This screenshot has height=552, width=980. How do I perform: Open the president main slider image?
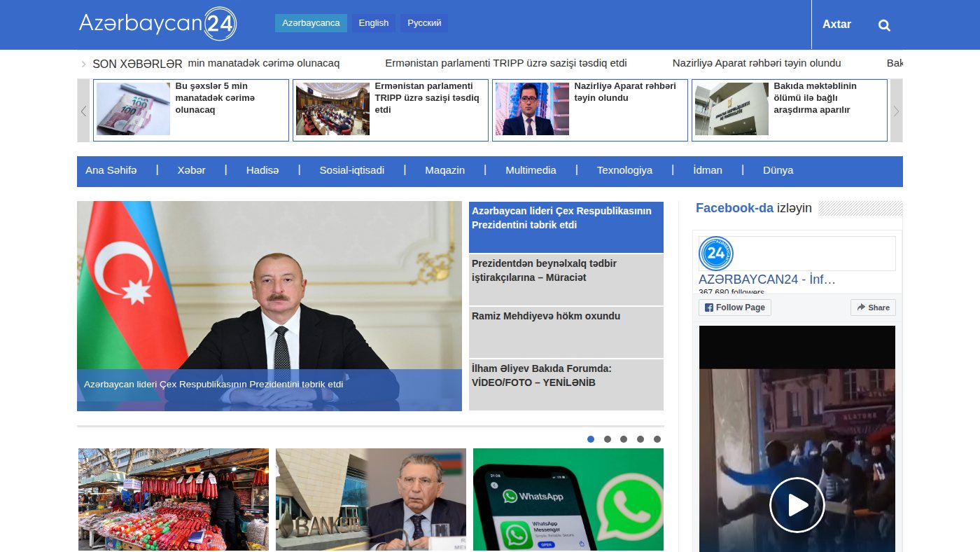click(x=269, y=306)
